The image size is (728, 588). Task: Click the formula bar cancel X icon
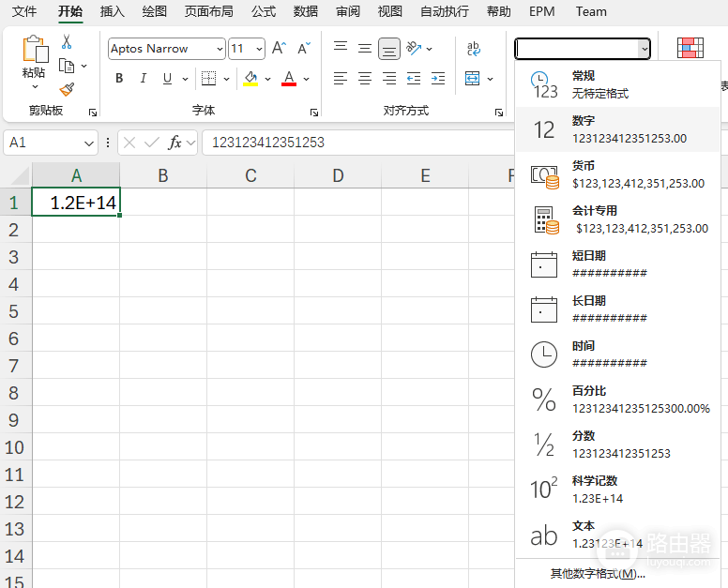click(129, 143)
